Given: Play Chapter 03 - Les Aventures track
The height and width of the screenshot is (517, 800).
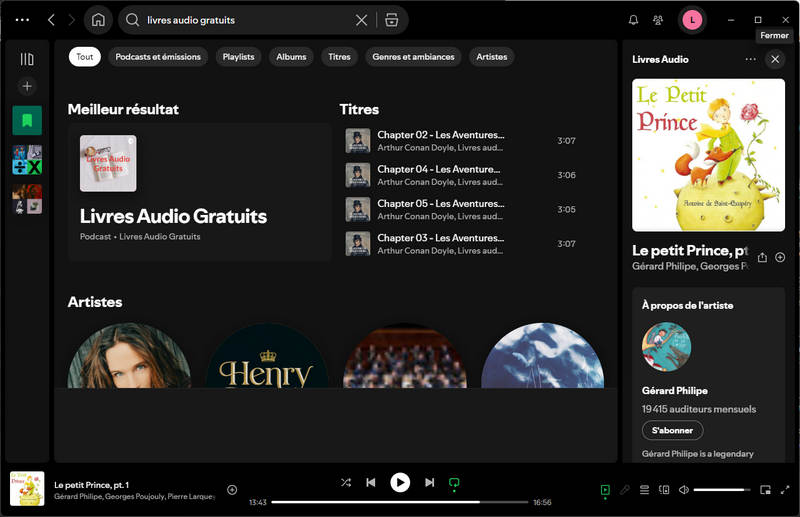Looking at the screenshot, I should point(462,243).
